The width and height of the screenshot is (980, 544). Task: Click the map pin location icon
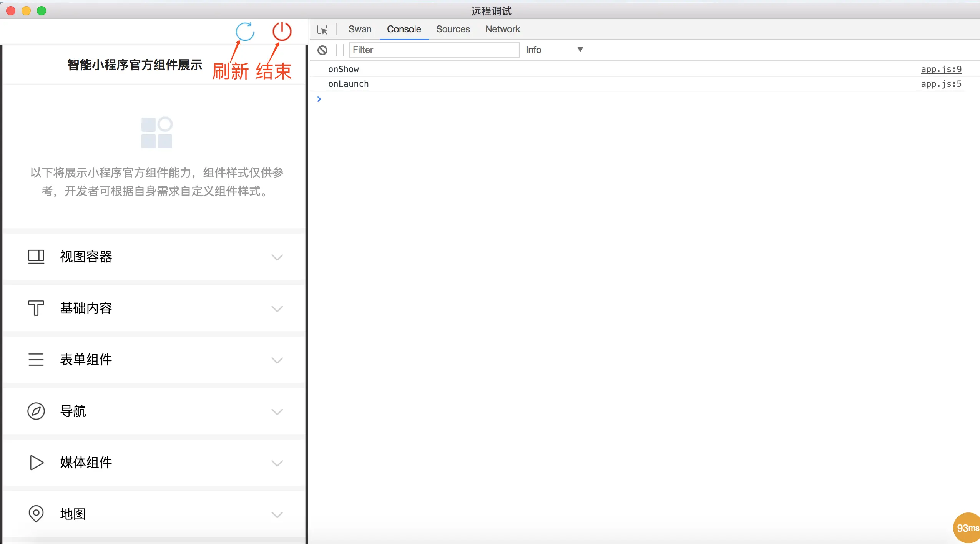point(36,514)
